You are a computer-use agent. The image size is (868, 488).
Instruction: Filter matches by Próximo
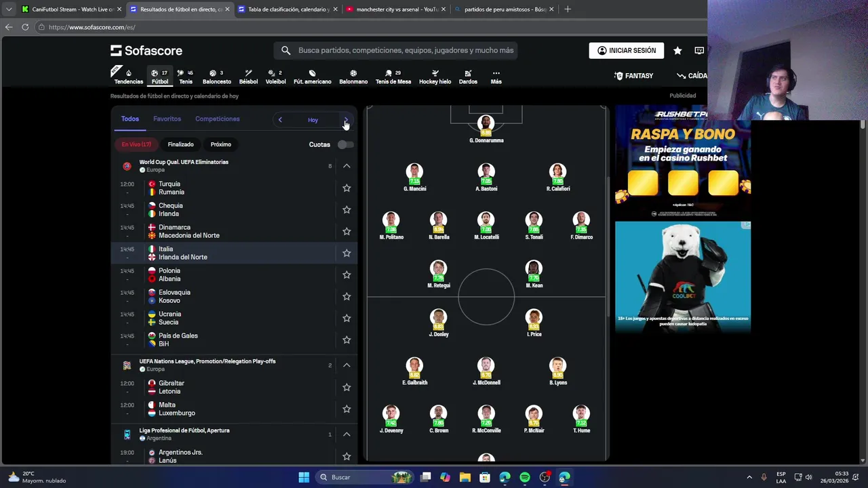(220, 144)
